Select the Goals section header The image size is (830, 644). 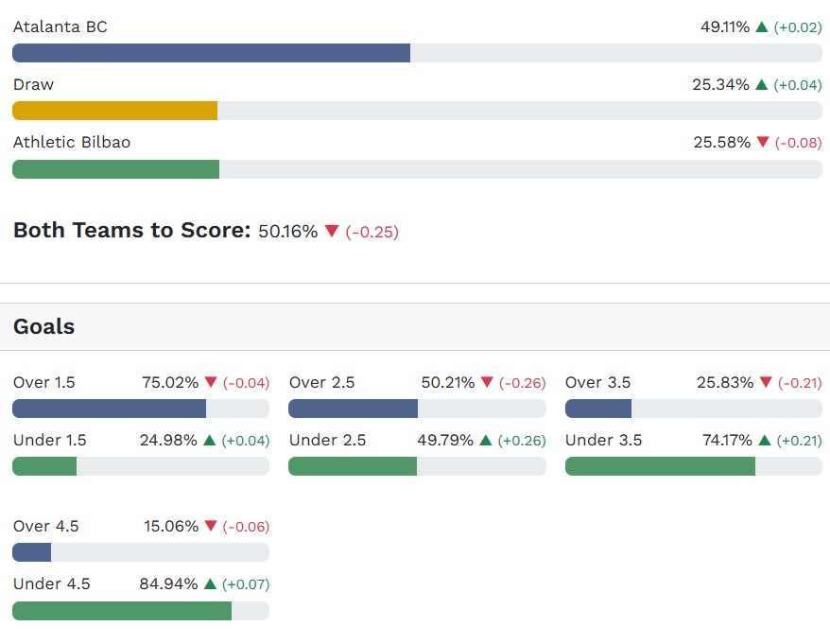coord(44,327)
